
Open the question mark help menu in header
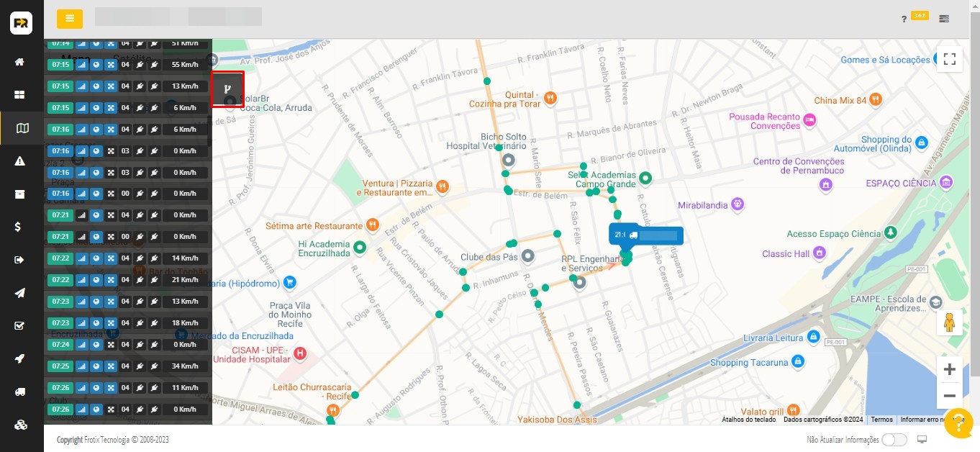pyautogui.click(x=904, y=19)
